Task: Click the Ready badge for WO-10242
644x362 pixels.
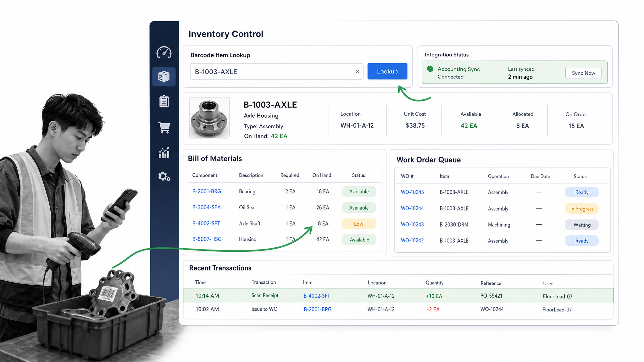Action: pyautogui.click(x=581, y=241)
